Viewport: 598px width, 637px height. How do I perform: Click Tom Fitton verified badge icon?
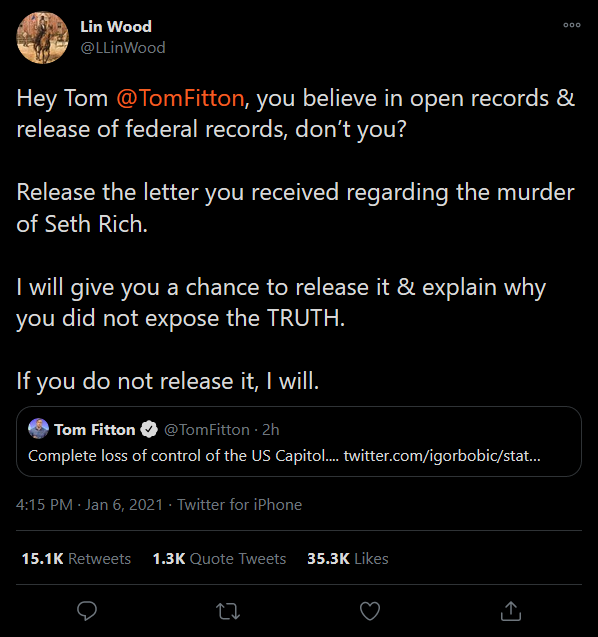click(149, 429)
